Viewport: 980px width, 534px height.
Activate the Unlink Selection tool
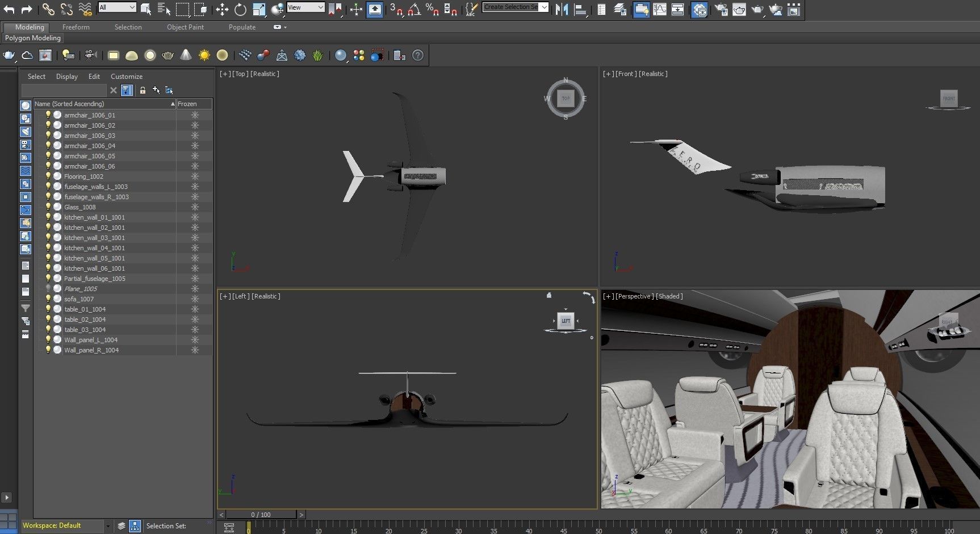click(66, 9)
